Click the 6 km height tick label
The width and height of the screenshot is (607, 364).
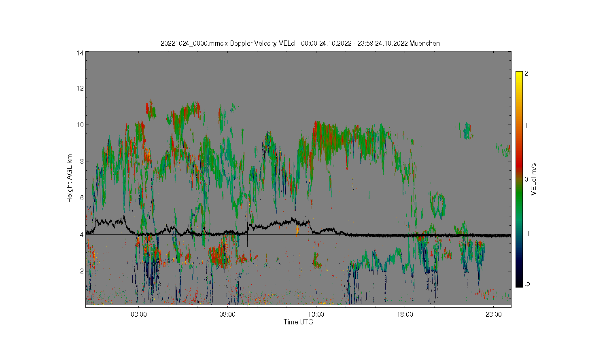(x=82, y=198)
